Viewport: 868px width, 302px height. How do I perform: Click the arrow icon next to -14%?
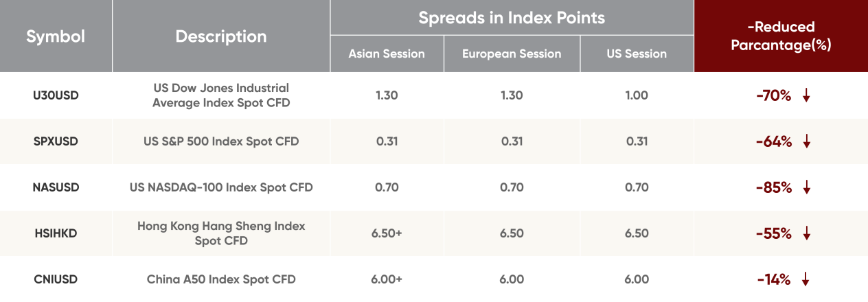(806, 280)
